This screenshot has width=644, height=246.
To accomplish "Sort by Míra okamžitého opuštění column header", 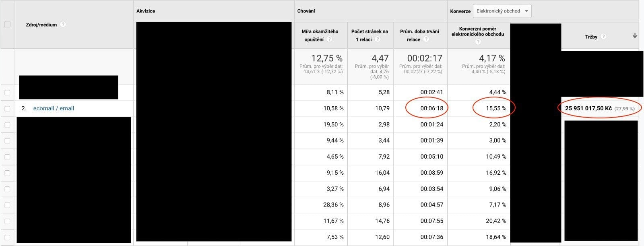I will 320,31.
